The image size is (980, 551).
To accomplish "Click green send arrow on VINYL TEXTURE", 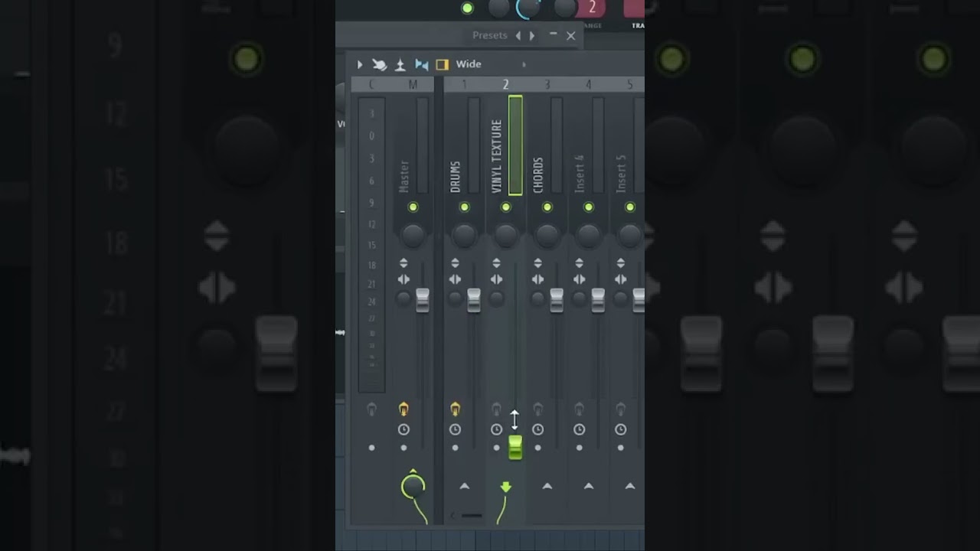I will tap(505, 487).
